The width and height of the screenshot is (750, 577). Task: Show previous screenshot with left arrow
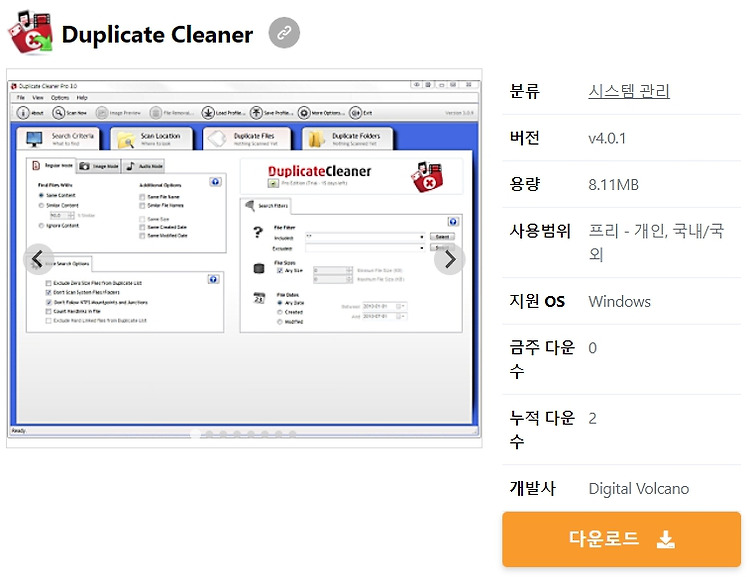click(x=38, y=259)
